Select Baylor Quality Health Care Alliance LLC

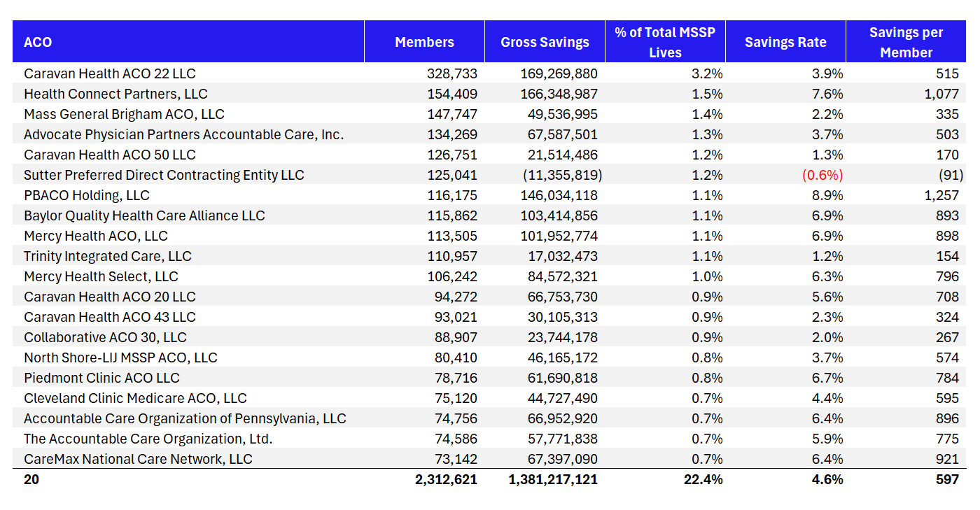pos(144,215)
